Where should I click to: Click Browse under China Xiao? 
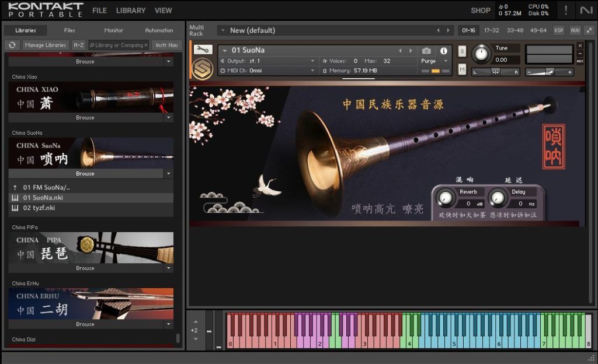pyautogui.click(x=85, y=118)
